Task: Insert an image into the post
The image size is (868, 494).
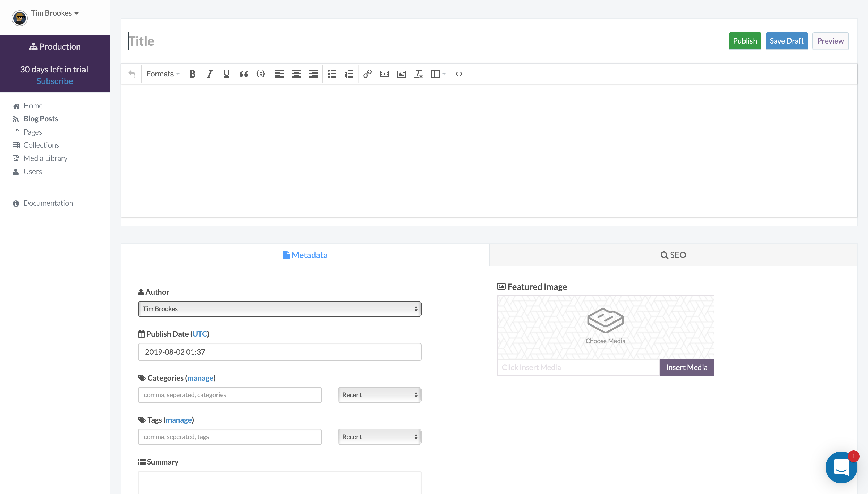Action: [x=401, y=74]
